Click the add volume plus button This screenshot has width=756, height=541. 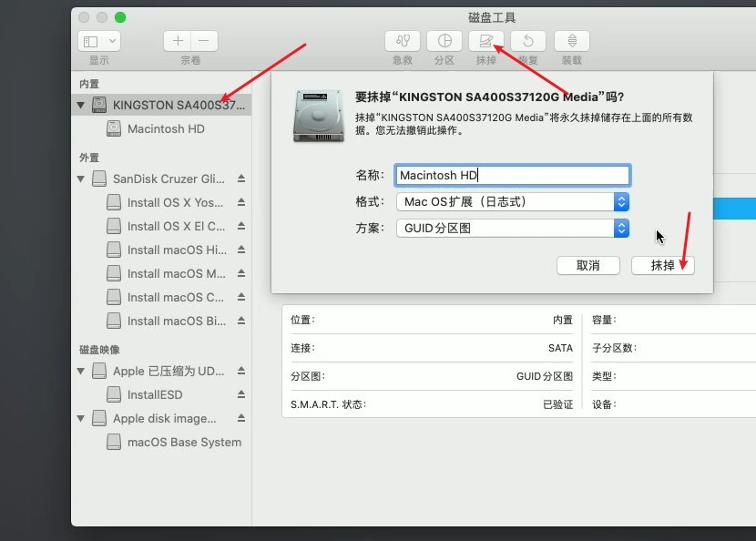pyautogui.click(x=178, y=41)
